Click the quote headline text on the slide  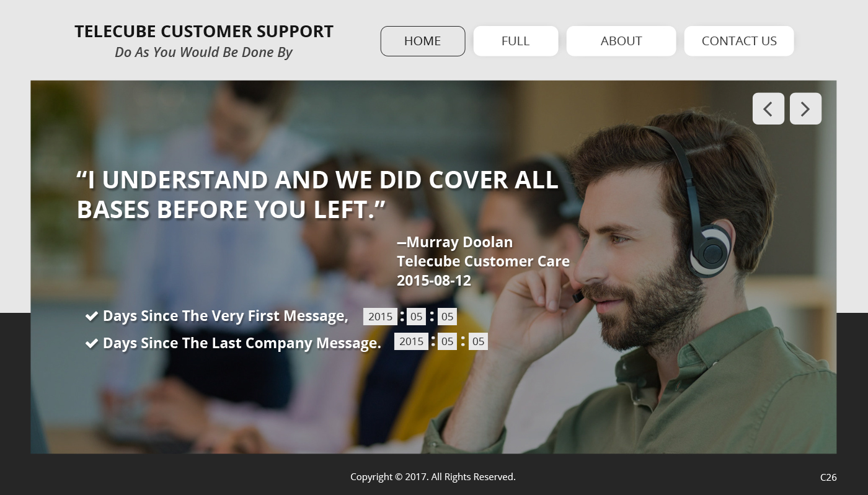pyautogui.click(x=317, y=195)
